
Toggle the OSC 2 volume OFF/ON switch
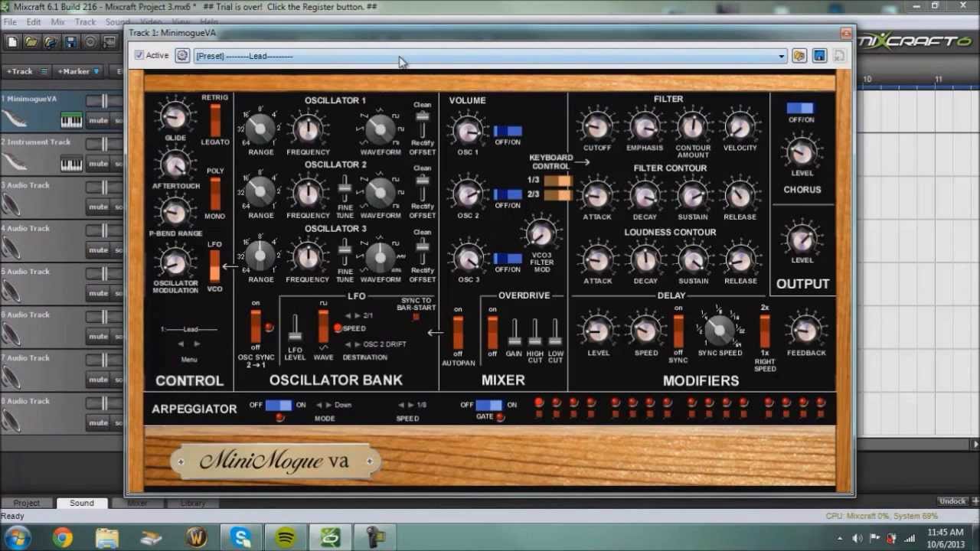(x=508, y=194)
